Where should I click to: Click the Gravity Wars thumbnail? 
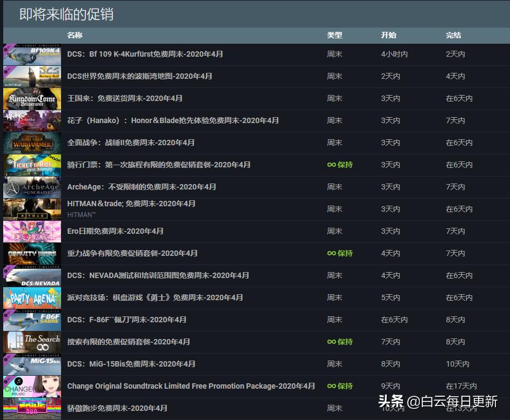31,253
